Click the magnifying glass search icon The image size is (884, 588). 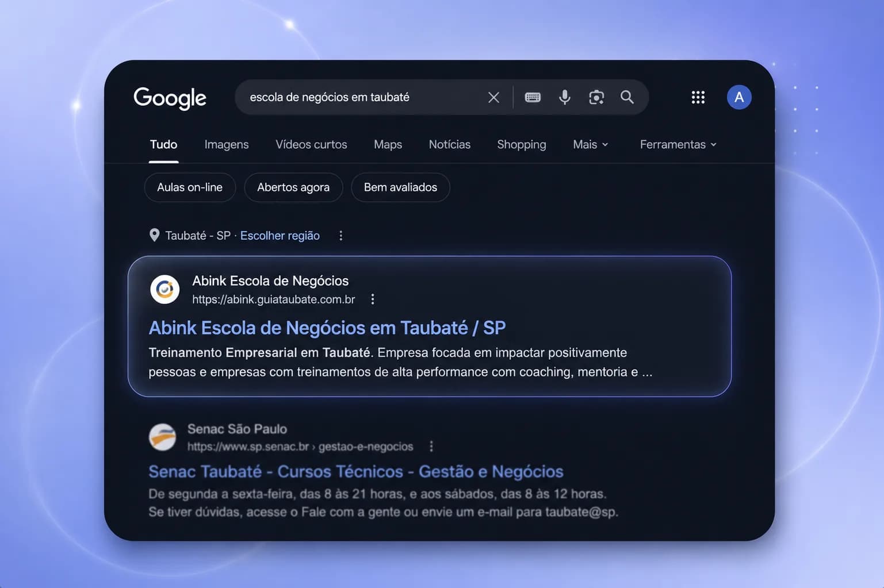pos(627,97)
